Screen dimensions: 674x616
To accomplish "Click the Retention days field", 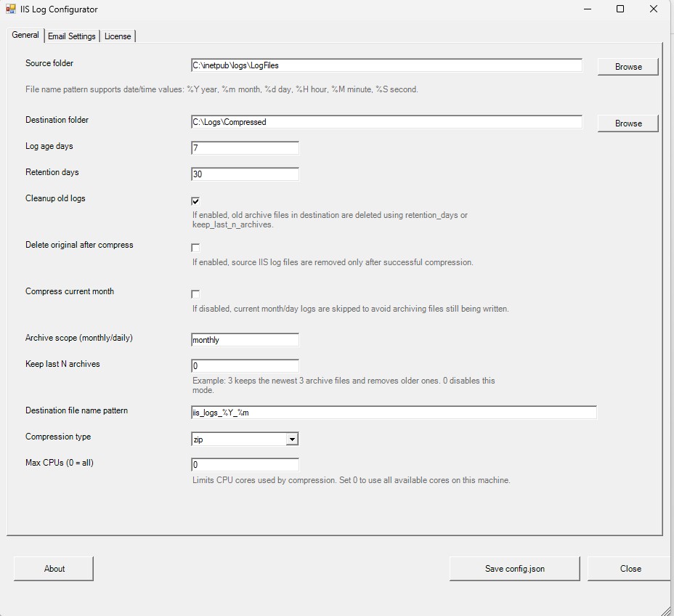I will pyautogui.click(x=245, y=174).
